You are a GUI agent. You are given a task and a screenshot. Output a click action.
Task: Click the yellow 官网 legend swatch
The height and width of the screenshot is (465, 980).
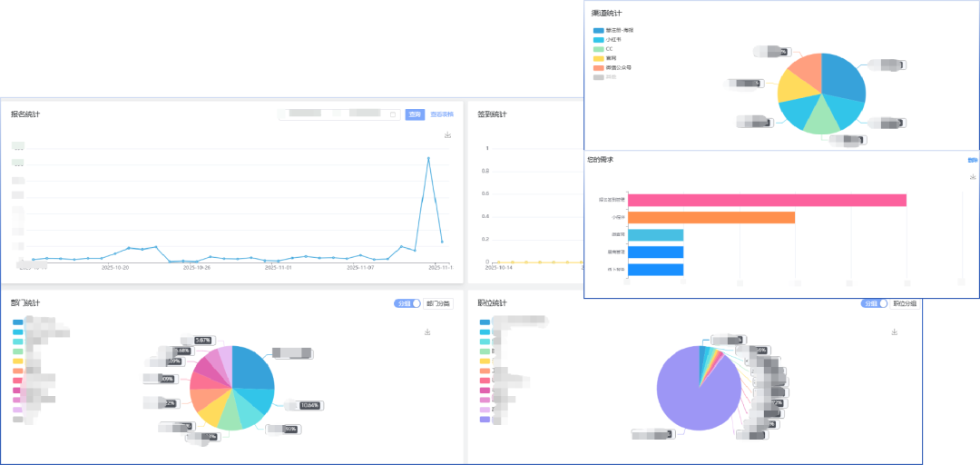tap(598, 58)
